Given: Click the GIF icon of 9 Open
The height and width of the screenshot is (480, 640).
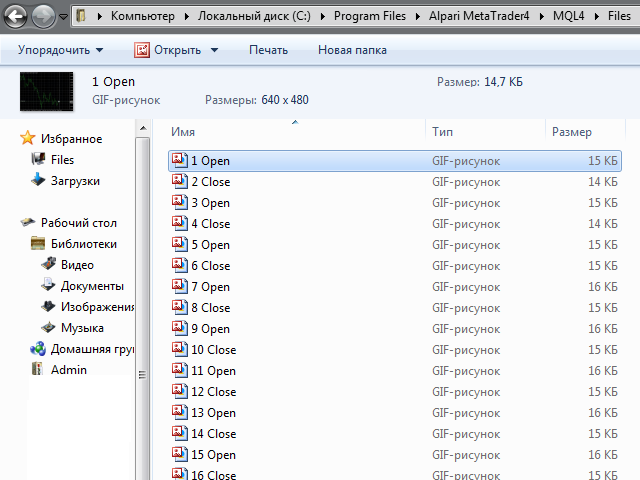Looking at the screenshot, I should coord(180,328).
